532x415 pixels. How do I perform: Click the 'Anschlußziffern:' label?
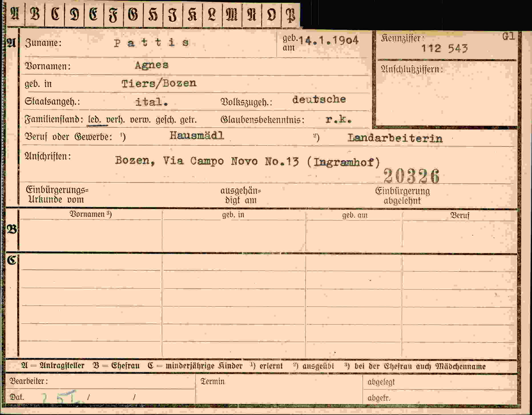point(412,69)
